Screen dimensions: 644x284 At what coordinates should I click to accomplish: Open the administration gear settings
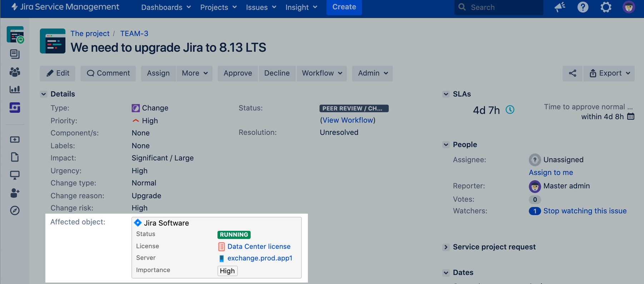(x=606, y=7)
